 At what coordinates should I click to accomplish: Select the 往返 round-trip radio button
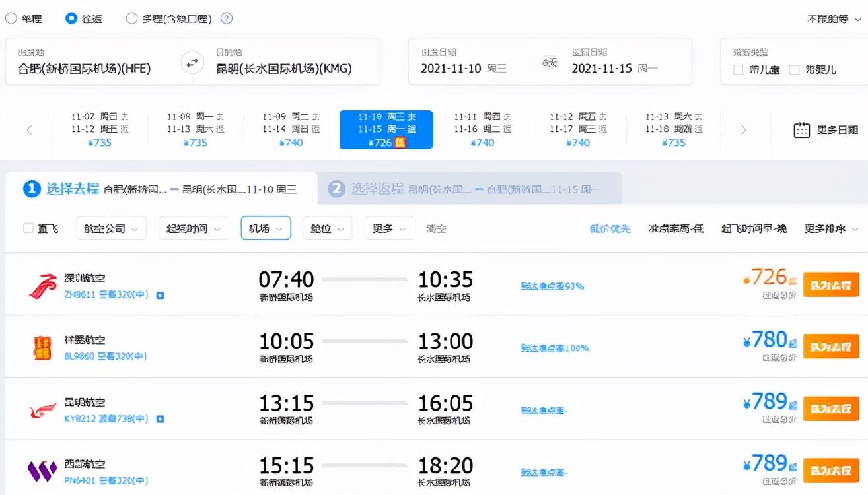tap(71, 18)
